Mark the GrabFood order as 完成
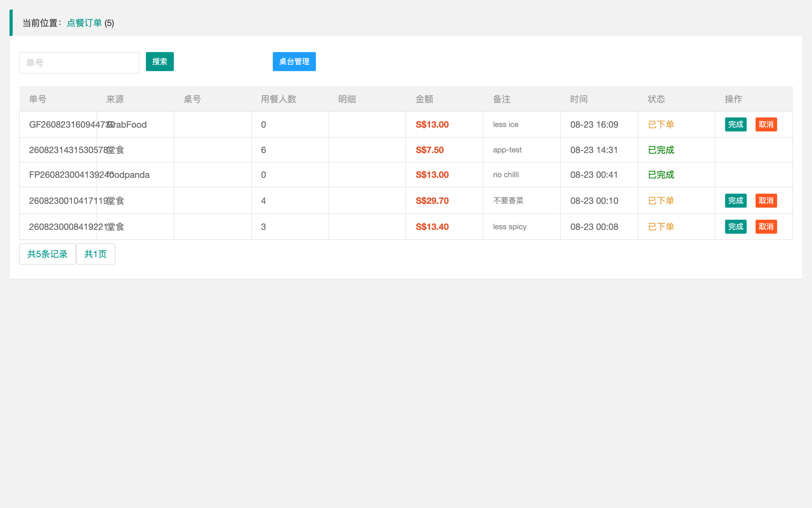812x508 pixels. pyautogui.click(x=736, y=125)
